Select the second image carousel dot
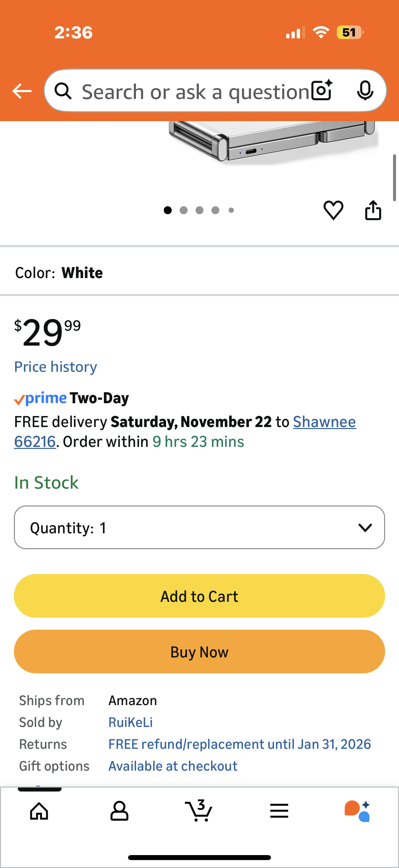This screenshot has width=399, height=868. click(184, 210)
